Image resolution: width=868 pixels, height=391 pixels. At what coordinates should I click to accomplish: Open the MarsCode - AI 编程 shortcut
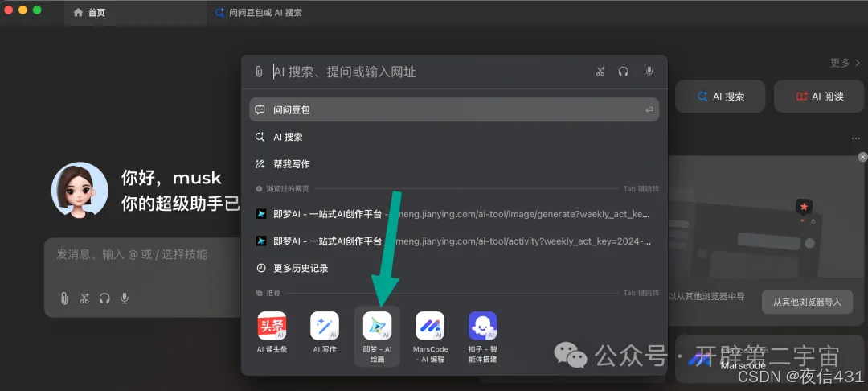tap(430, 337)
